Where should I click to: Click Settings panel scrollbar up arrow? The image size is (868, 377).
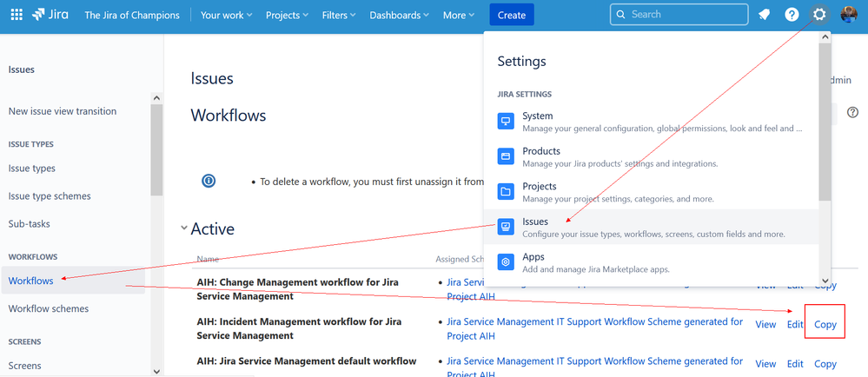(825, 37)
